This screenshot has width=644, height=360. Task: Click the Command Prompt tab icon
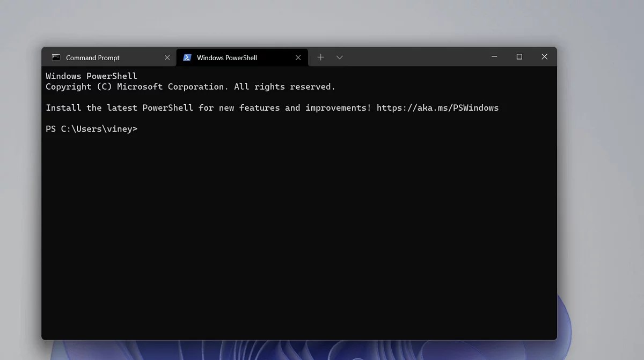point(56,57)
